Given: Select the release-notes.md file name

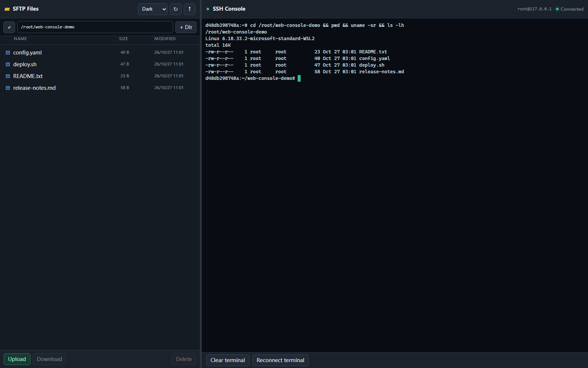Looking at the screenshot, I should [35, 88].
